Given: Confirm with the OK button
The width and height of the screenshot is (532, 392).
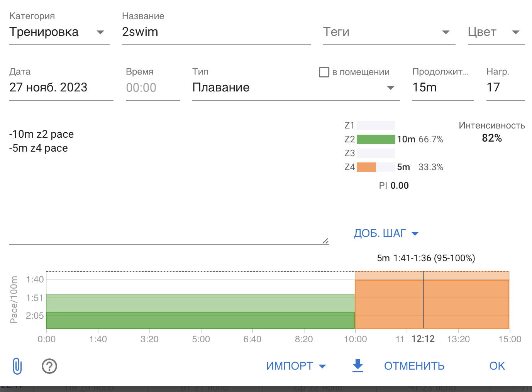Looking at the screenshot, I should tap(497, 366).
